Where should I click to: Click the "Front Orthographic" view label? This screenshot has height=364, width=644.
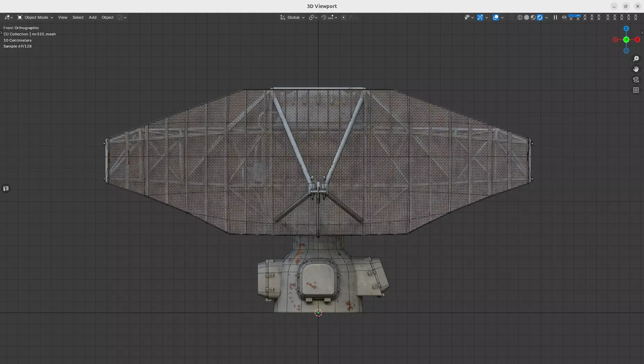tap(21, 28)
